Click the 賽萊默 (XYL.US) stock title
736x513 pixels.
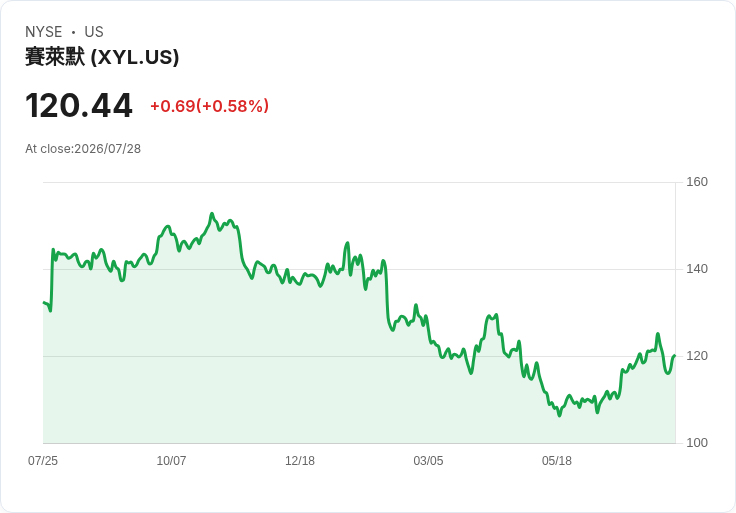(x=102, y=57)
